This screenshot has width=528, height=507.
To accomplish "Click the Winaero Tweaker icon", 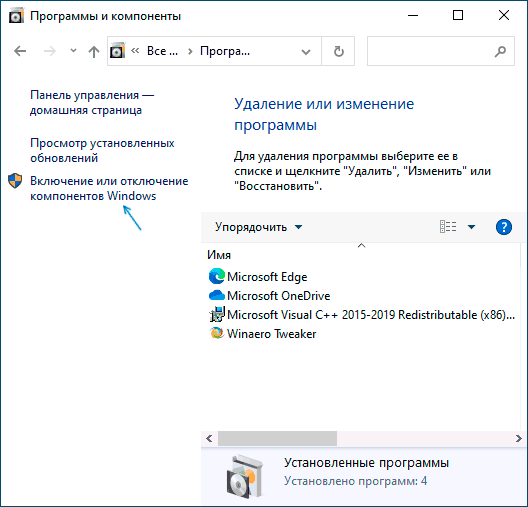I will tap(217, 333).
